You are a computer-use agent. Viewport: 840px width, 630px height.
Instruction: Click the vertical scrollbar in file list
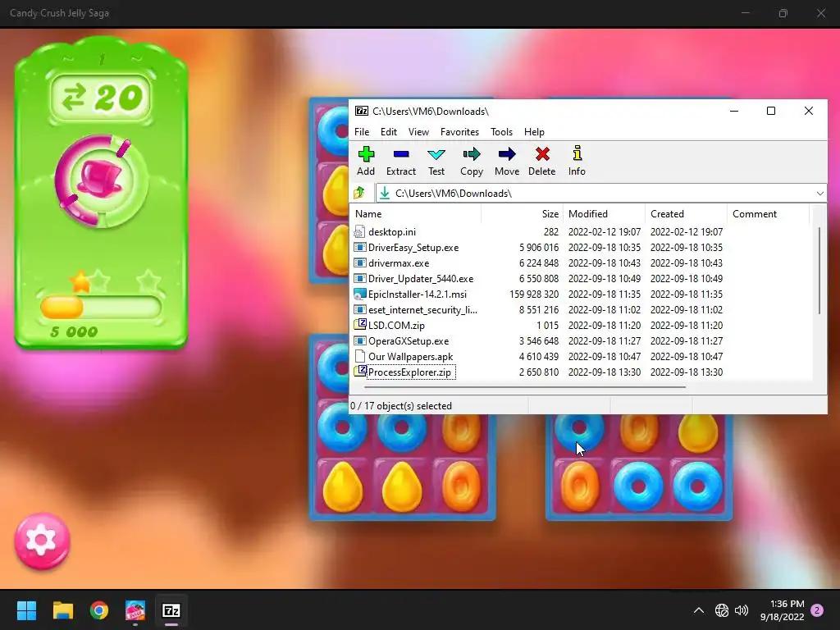pos(819,271)
